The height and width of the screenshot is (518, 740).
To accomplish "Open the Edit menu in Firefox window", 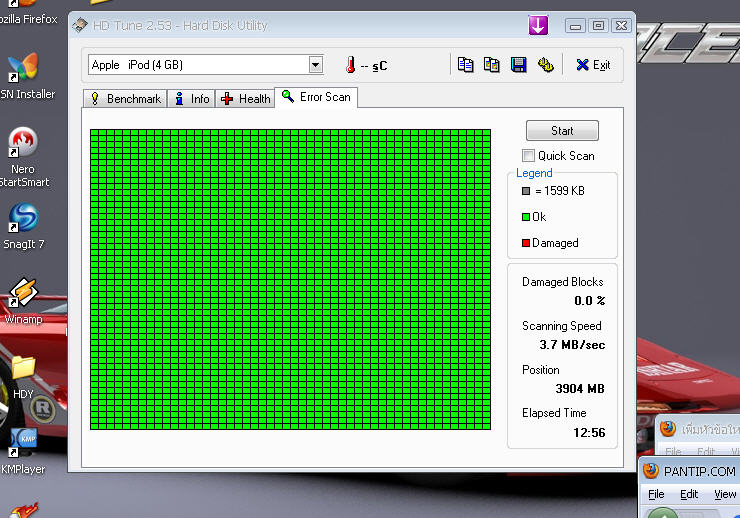I will point(689,494).
